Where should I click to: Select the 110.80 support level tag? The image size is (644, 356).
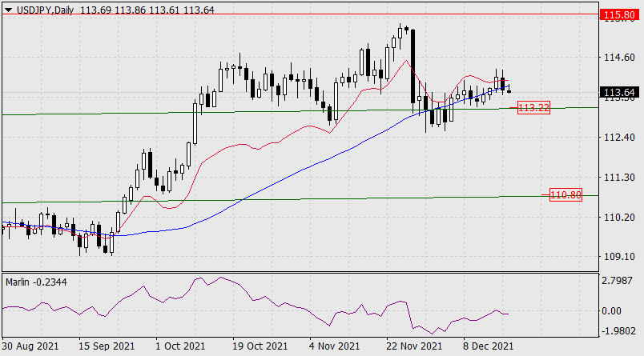pyautogui.click(x=566, y=195)
